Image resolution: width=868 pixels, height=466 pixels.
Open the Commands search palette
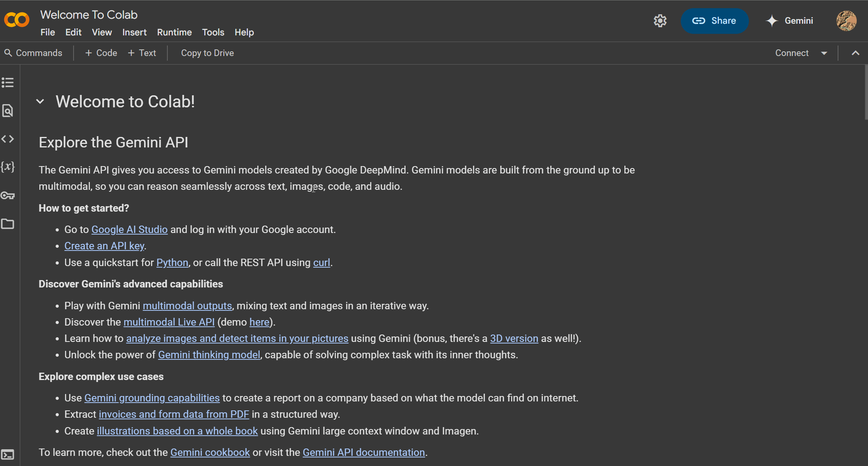tap(33, 53)
